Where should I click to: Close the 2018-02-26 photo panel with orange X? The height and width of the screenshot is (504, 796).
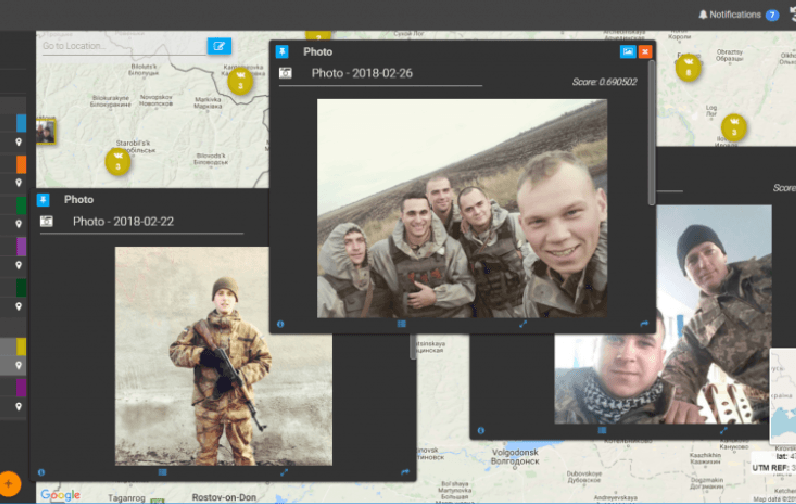tap(645, 51)
